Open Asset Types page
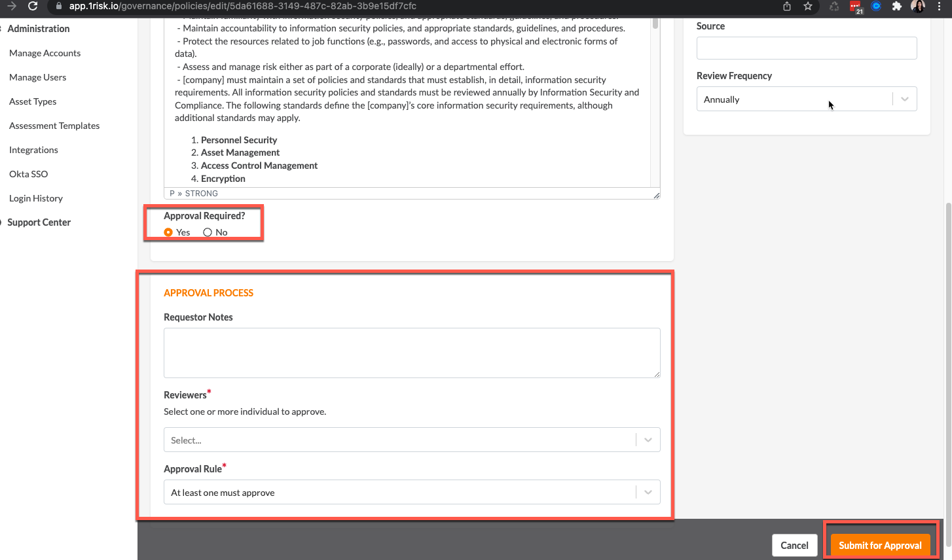The height and width of the screenshot is (560, 952). click(x=33, y=101)
